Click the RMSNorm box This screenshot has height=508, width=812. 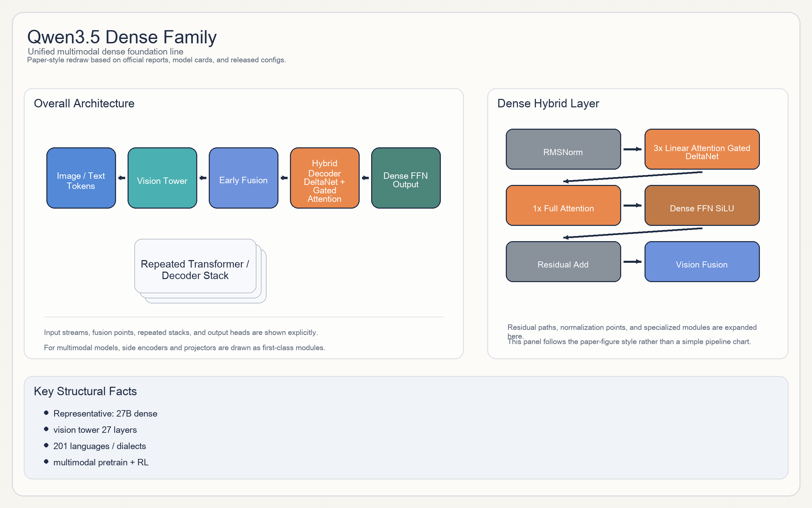[x=563, y=149]
